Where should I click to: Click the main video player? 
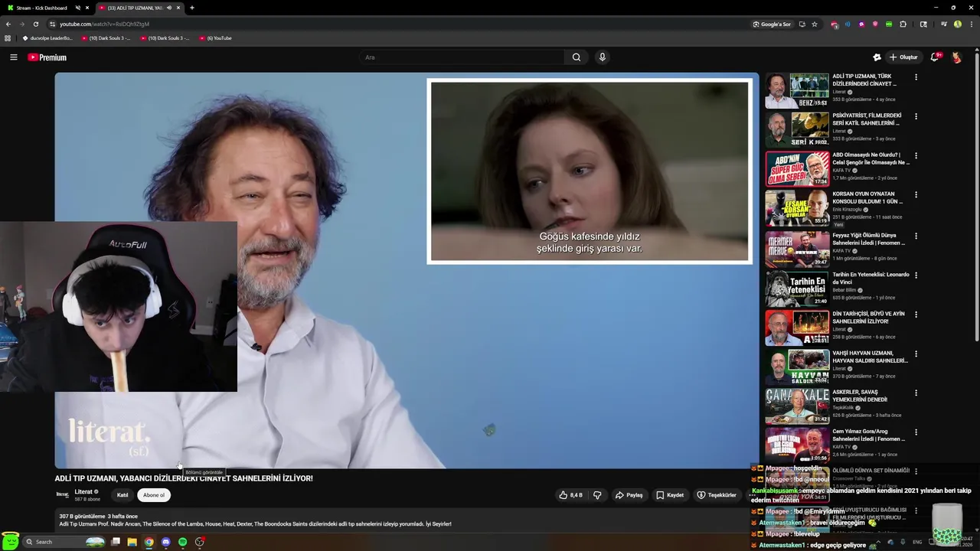point(407,270)
